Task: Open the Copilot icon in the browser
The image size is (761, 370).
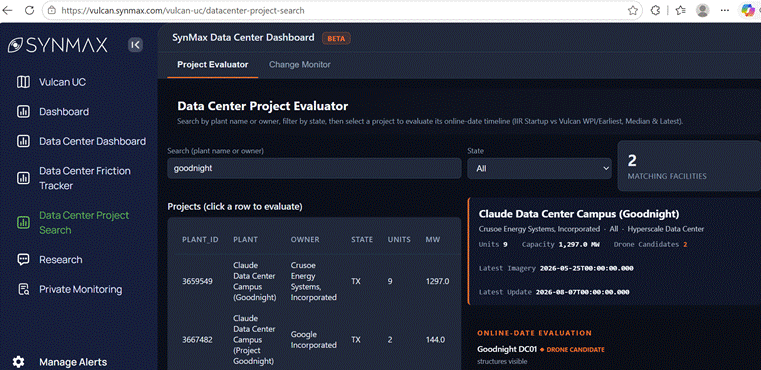Action: point(749,10)
